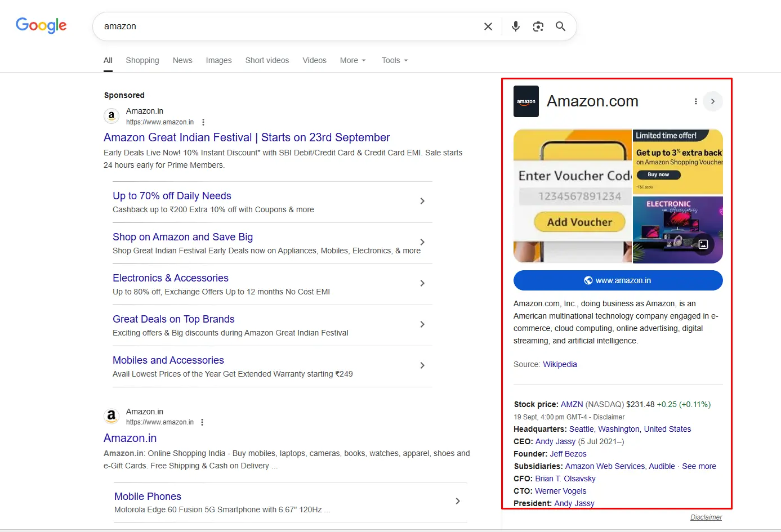Click the magnifying glass search button
781x532 pixels.
(561, 26)
